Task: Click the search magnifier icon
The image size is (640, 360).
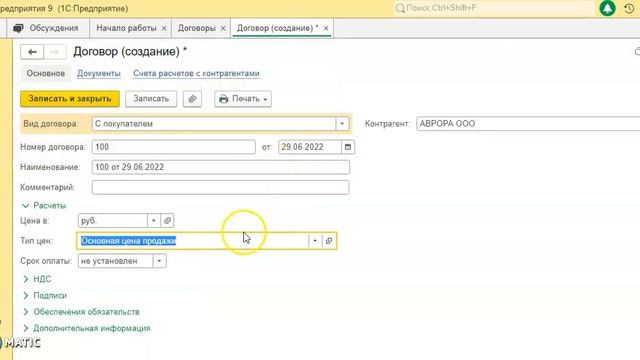Action: [400, 8]
